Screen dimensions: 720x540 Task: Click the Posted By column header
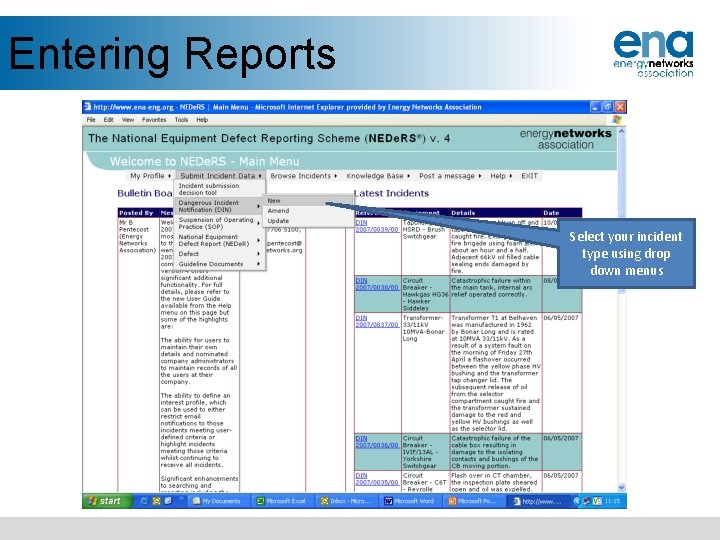pyautogui.click(x=136, y=213)
